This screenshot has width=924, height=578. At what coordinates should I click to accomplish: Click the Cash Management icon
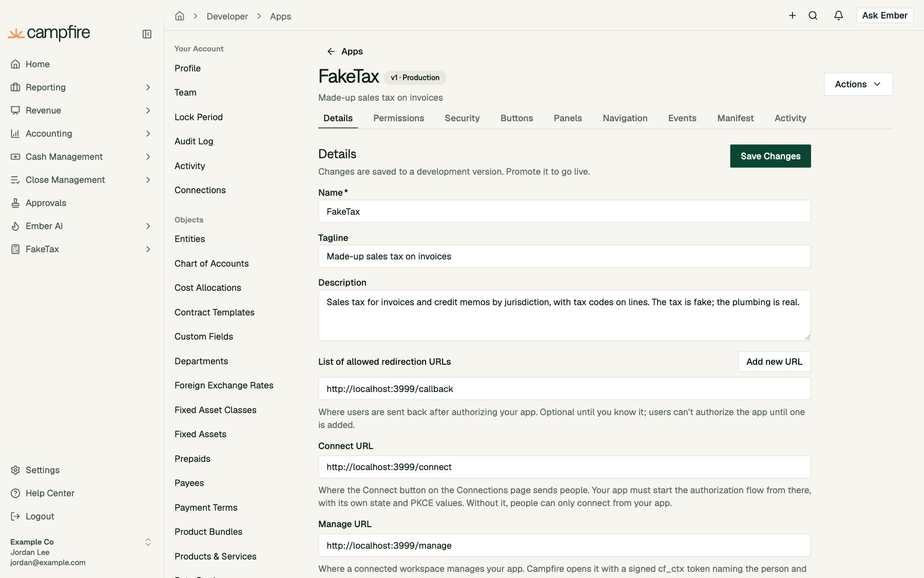point(15,157)
